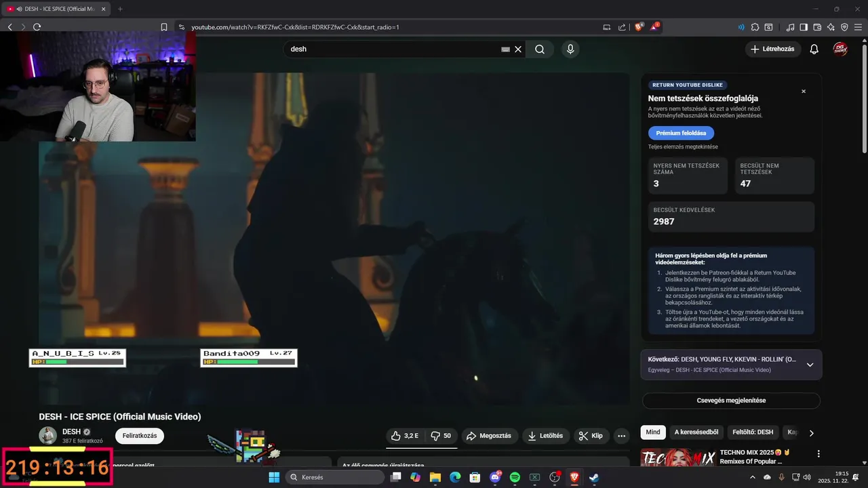Open the volume speaker tray icon
This screenshot has width=868, height=488.
[x=806, y=477]
